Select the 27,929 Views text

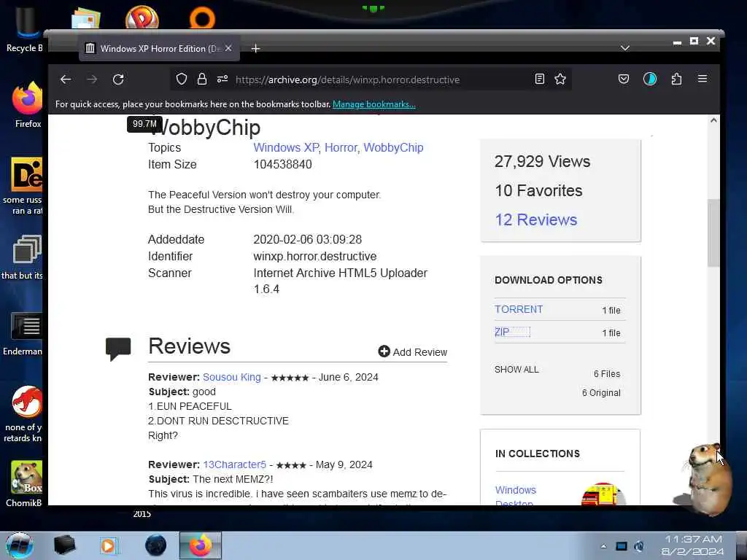pos(542,161)
